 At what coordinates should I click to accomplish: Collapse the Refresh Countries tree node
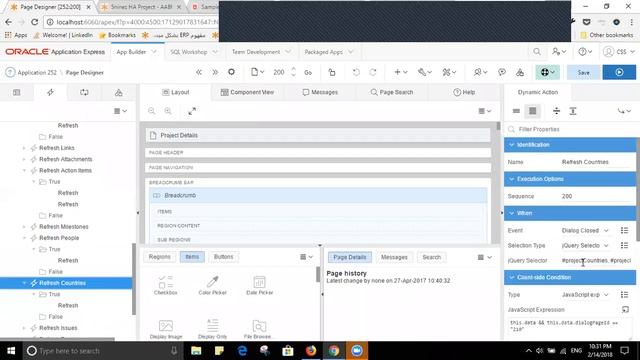point(24,283)
